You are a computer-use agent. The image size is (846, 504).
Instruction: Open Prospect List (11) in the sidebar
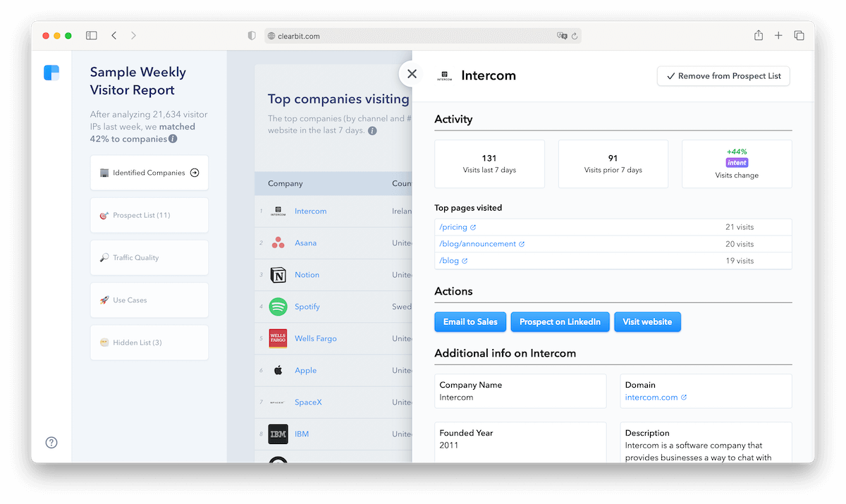point(149,215)
